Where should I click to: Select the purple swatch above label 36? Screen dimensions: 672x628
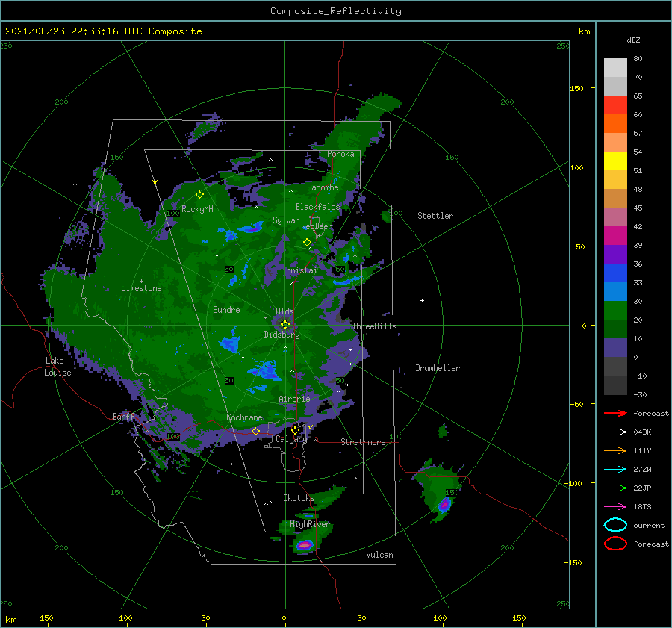615,254
